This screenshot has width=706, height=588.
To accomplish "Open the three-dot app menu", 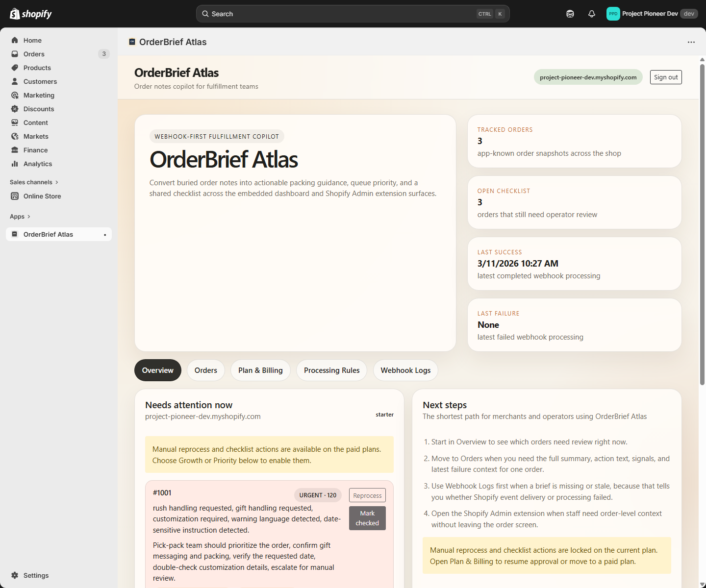I will pyautogui.click(x=691, y=42).
